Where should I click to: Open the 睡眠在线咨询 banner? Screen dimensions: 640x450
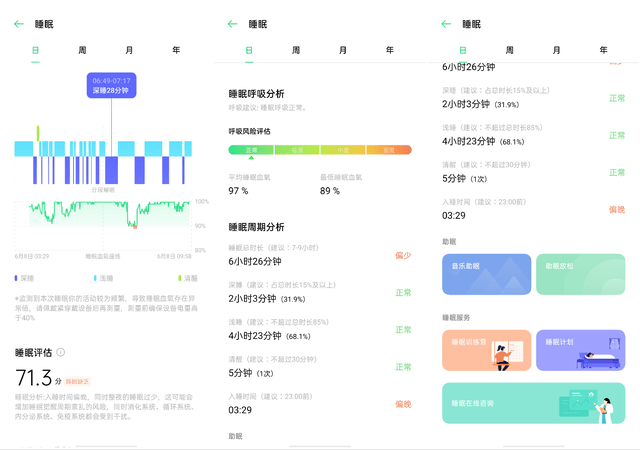pyautogui.click(x=533, y=403)
